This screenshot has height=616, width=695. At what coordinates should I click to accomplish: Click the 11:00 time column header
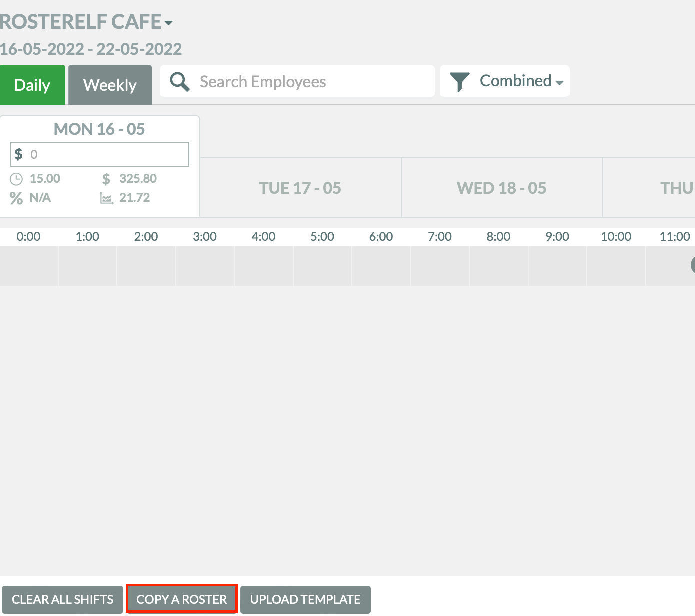click(675, 236)
